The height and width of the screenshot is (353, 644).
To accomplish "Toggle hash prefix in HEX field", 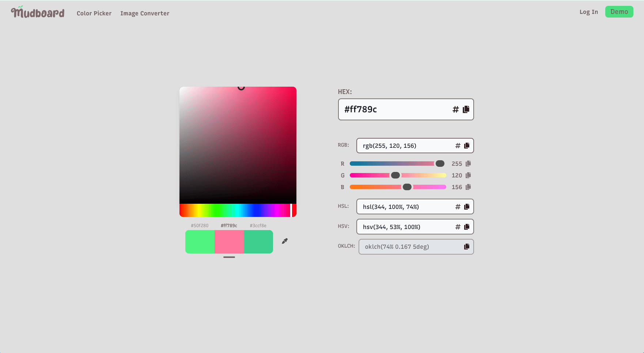I will coord(455,109).
